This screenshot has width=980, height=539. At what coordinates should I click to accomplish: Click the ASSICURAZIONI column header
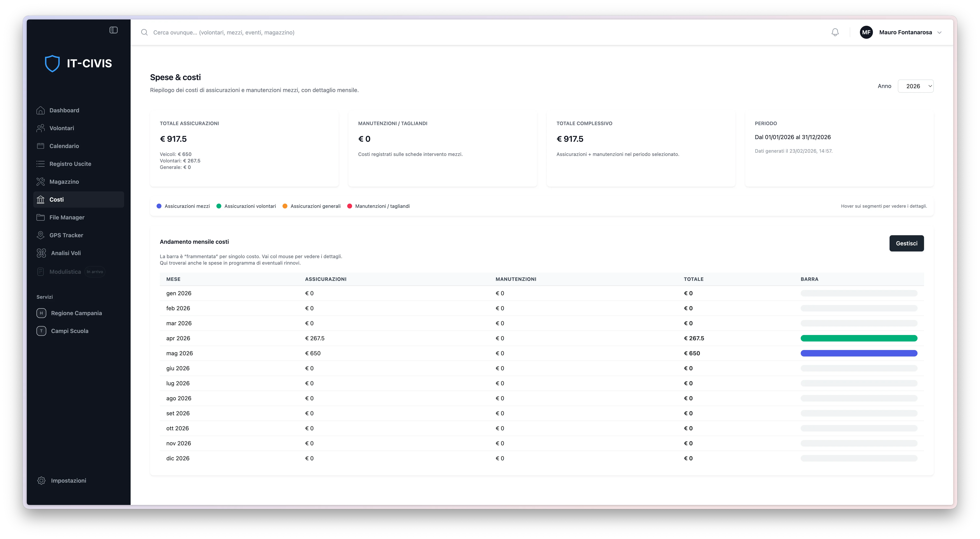326,279
